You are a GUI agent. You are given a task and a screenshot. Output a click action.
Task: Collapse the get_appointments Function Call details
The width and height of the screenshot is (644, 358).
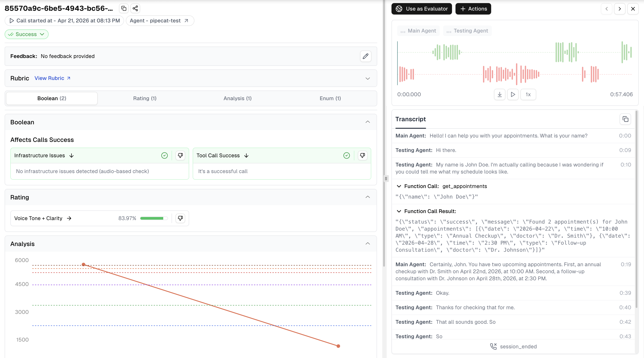[x=399, y=186]
